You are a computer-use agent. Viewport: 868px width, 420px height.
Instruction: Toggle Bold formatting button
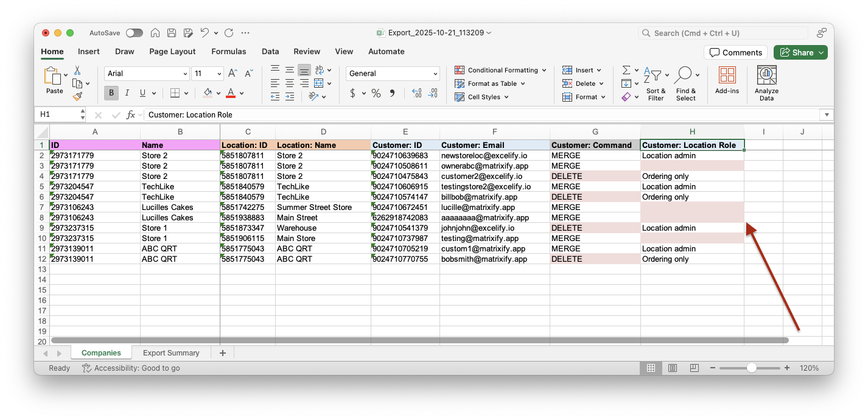point(111,93)
